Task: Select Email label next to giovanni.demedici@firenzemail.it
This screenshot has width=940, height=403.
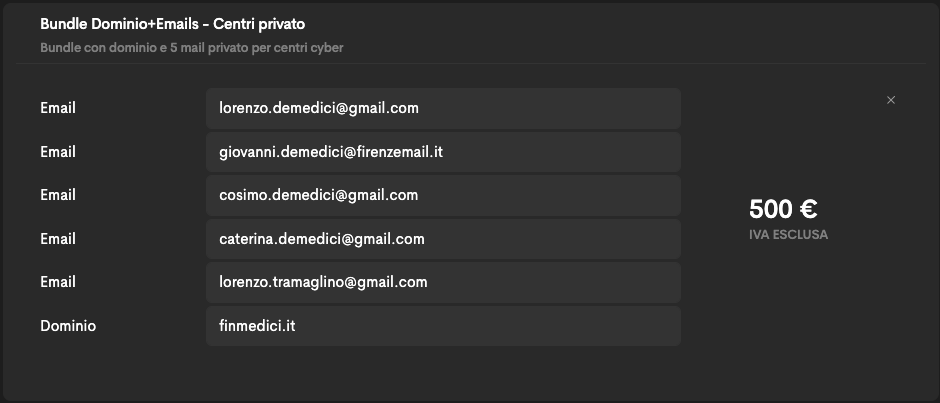Action: [x=58, y=152]
